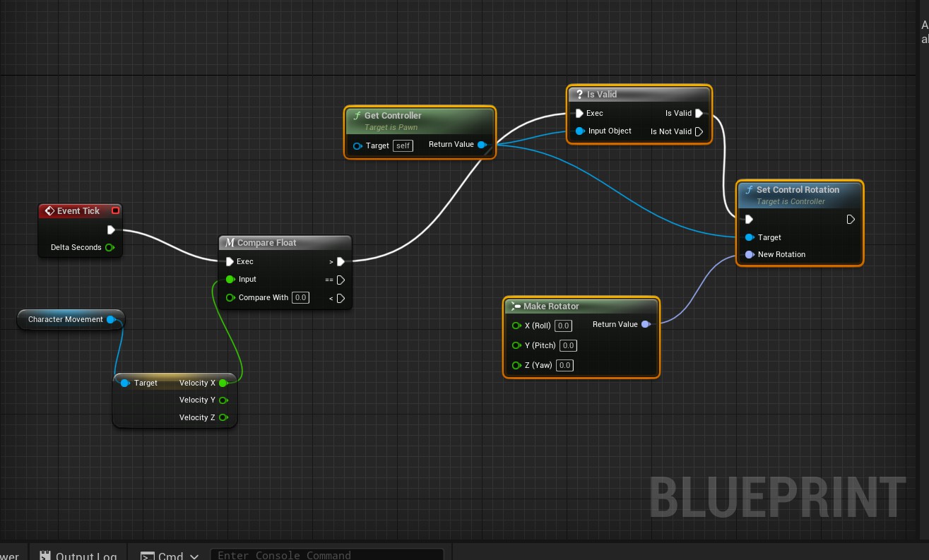Click Compare Float equals exec pin

pos(341,280)
